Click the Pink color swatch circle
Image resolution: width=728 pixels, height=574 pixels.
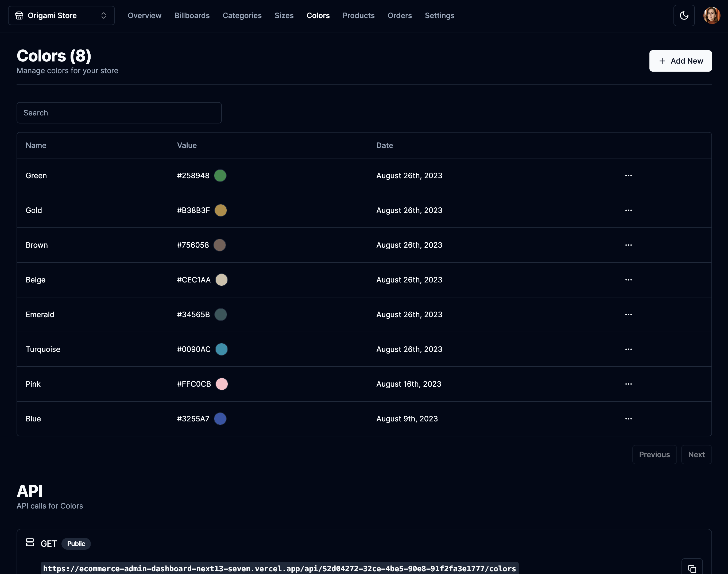(222, 384)
